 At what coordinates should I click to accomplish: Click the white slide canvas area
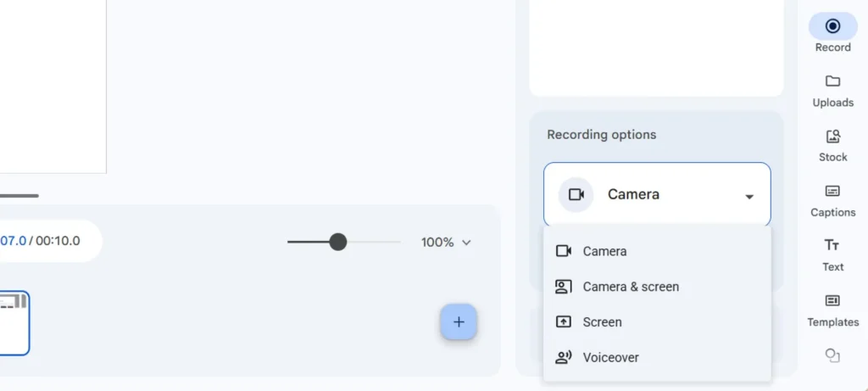(x=51, y=85)
